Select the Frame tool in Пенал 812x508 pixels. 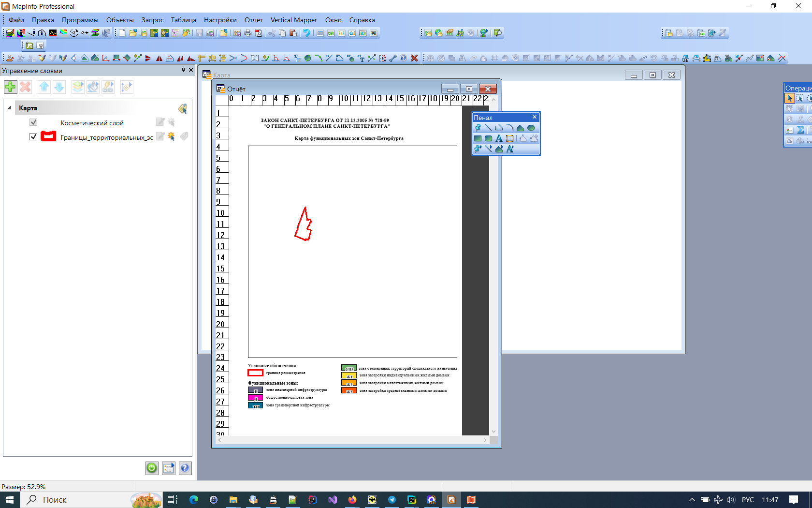[509, 138]
